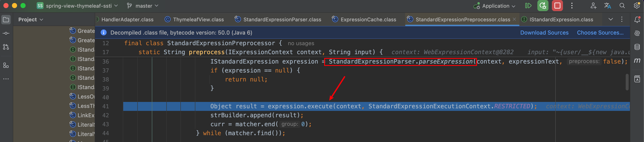The width and height of the screenshot is (644, 142).
Task: Open the translation plugin icon
Action: point(608,6)
